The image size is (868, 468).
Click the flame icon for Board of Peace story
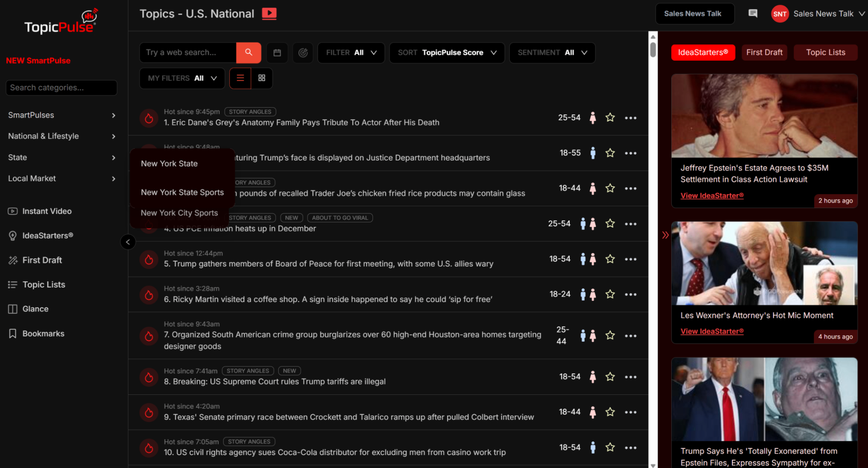click(x=149, y=259)
